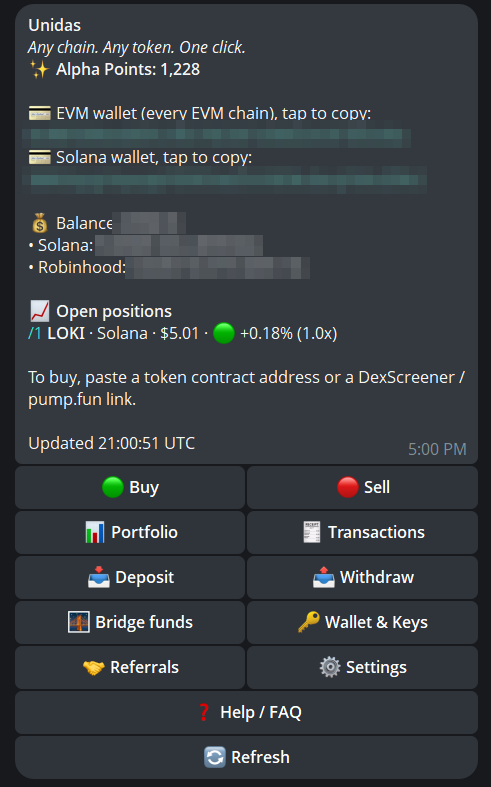Image resolution: width=491 pixels, height=787 pixels.
Task: Click the gear icon for Settings
Action: (330, 667)
